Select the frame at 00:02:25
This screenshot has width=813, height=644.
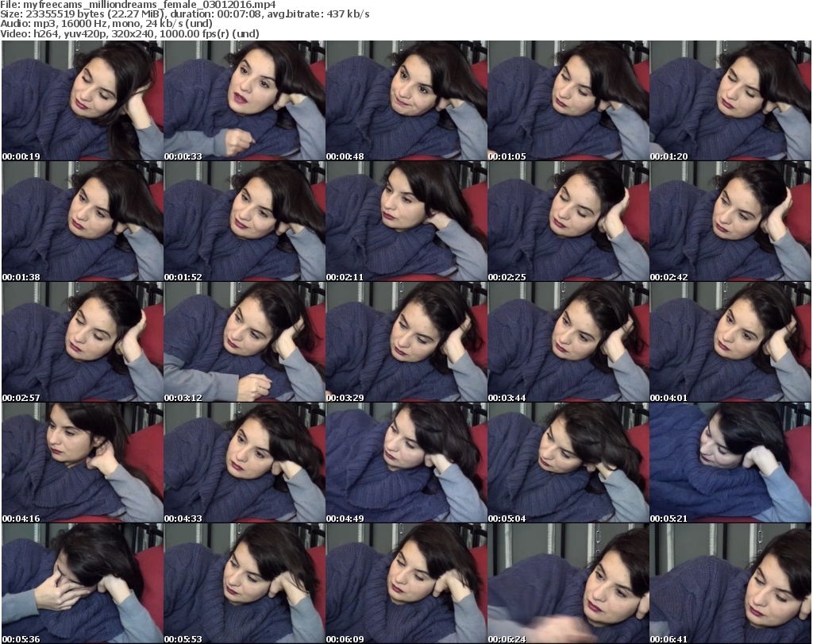click(x=568, y=222)
